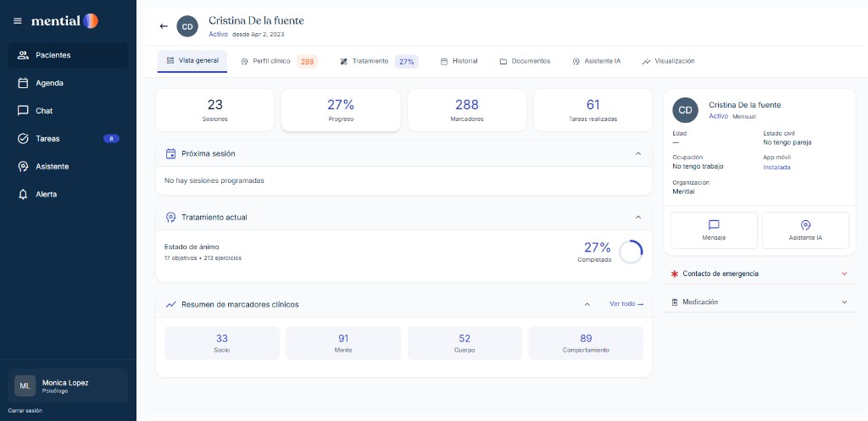Image resolution: width=868 pixels, height=421 pixels.
Task: Open Agenda in the sidebar
Action: click(68, 83)
